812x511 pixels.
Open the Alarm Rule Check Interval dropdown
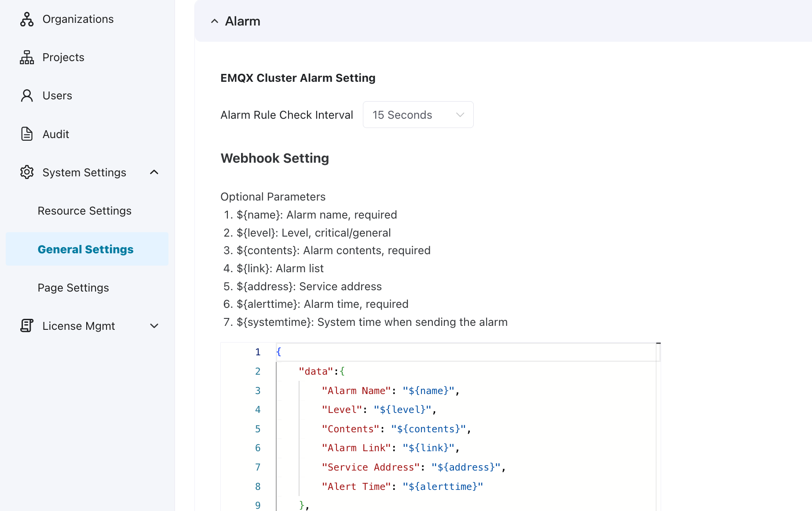click(x=417, y=114)
